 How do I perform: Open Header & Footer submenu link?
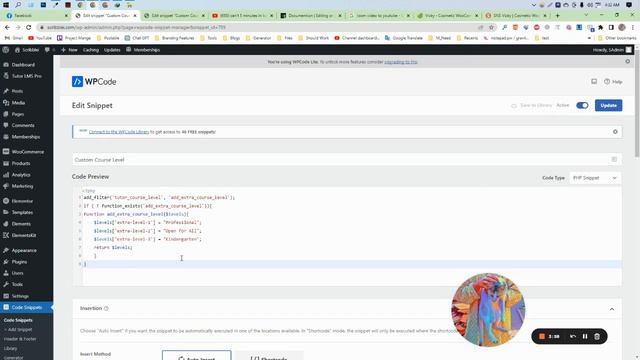[x=20, y=339]
